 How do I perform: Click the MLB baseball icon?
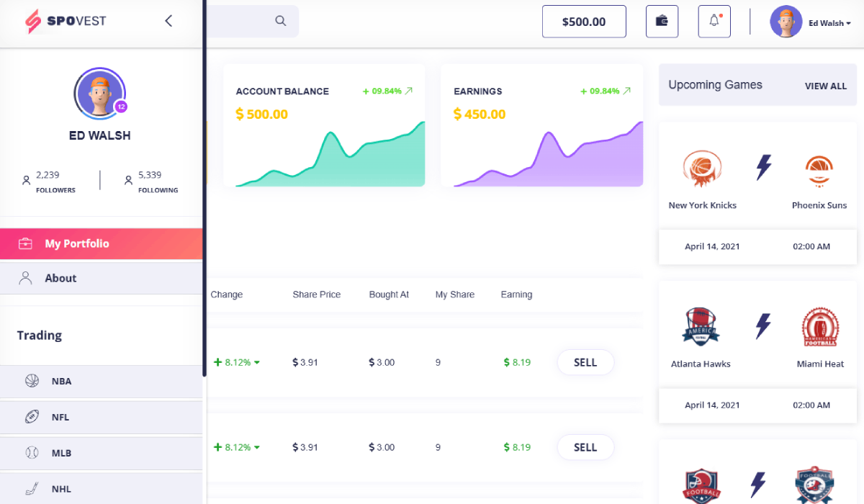[32, 453]
